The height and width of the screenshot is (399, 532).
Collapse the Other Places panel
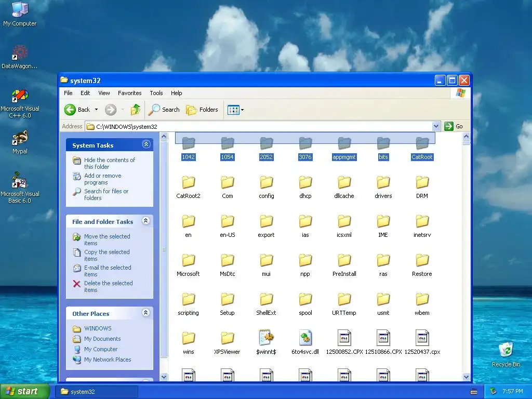pos(146,313)
